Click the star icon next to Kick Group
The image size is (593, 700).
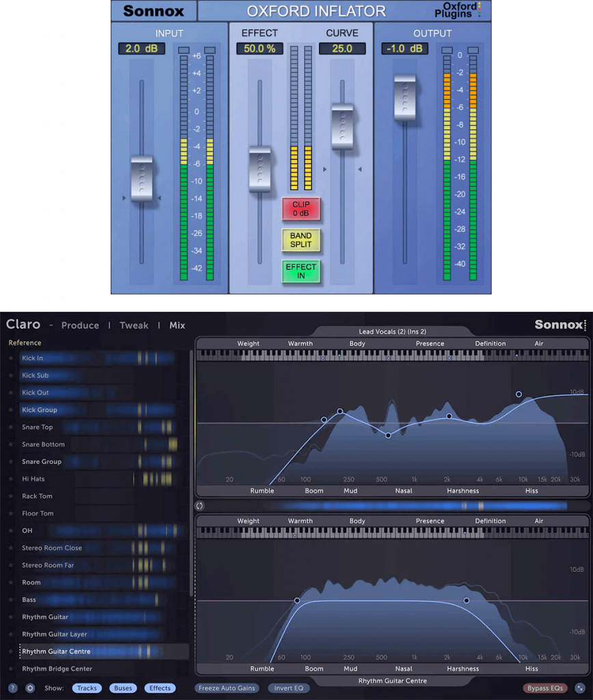coord(11,410)
